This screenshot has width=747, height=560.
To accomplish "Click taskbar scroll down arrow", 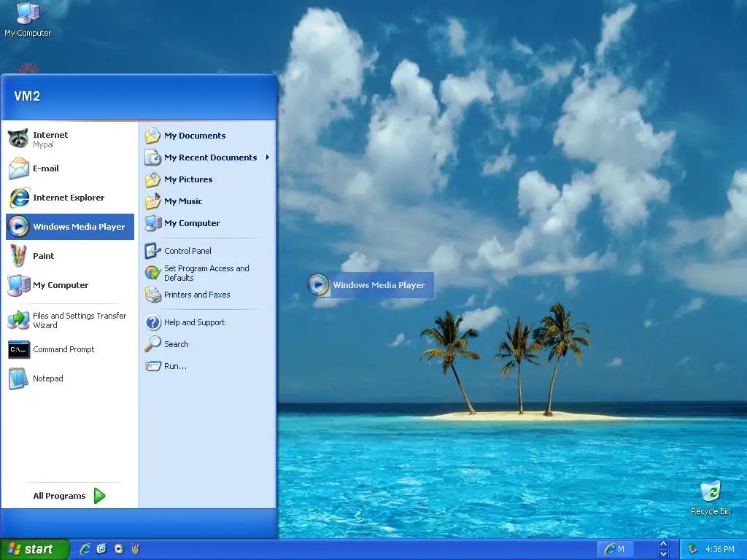I will tap(663, 554).
